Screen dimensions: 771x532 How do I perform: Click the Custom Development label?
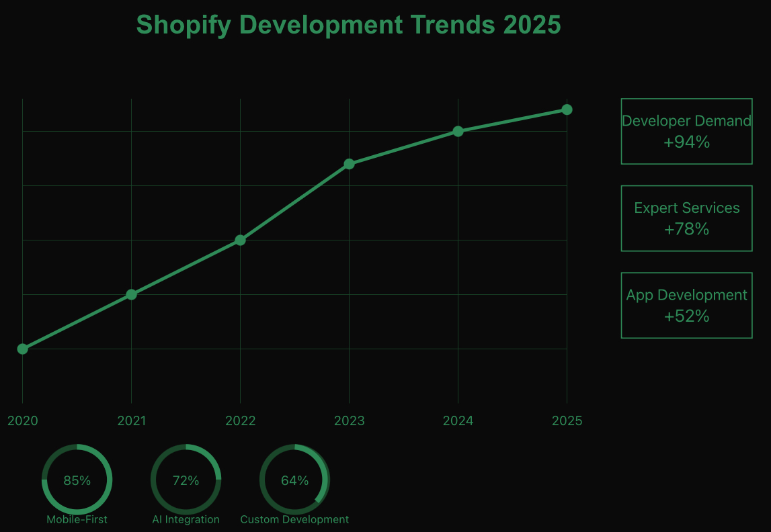point(294,519)
